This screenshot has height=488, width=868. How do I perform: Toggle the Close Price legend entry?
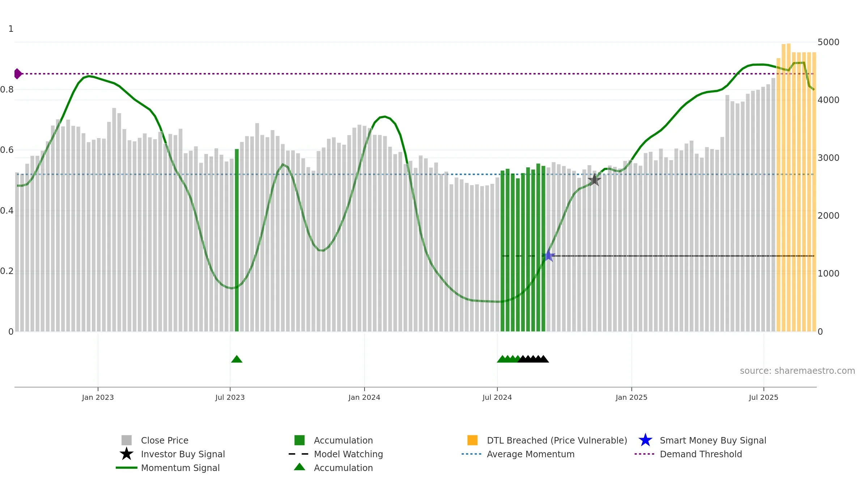155,440
